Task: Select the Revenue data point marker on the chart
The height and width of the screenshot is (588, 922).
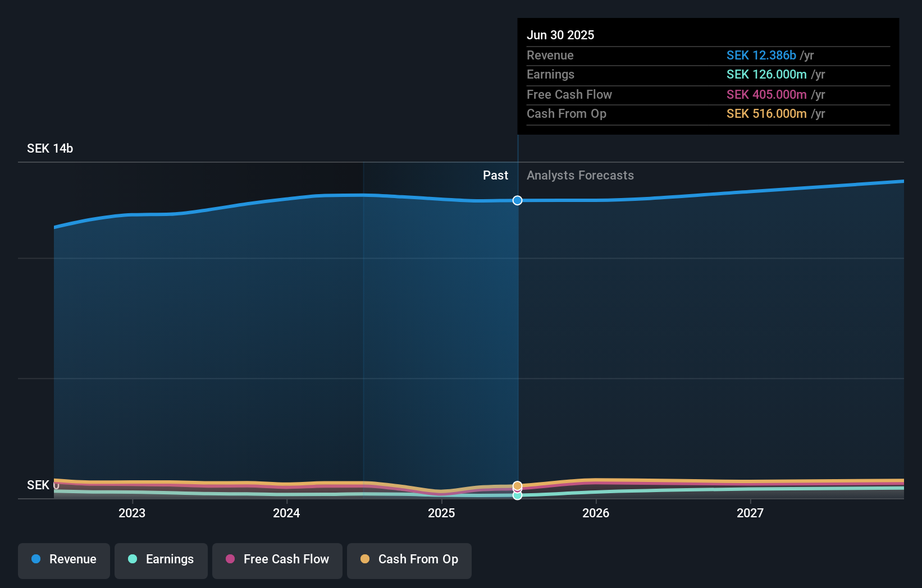Action: pos(517,200)
